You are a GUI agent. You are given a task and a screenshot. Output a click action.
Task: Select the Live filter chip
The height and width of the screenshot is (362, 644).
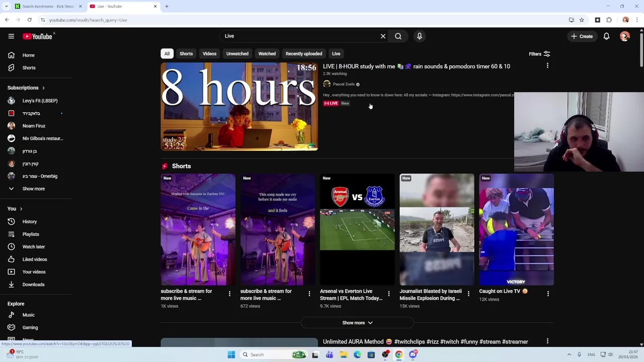(x=336, y=54)
